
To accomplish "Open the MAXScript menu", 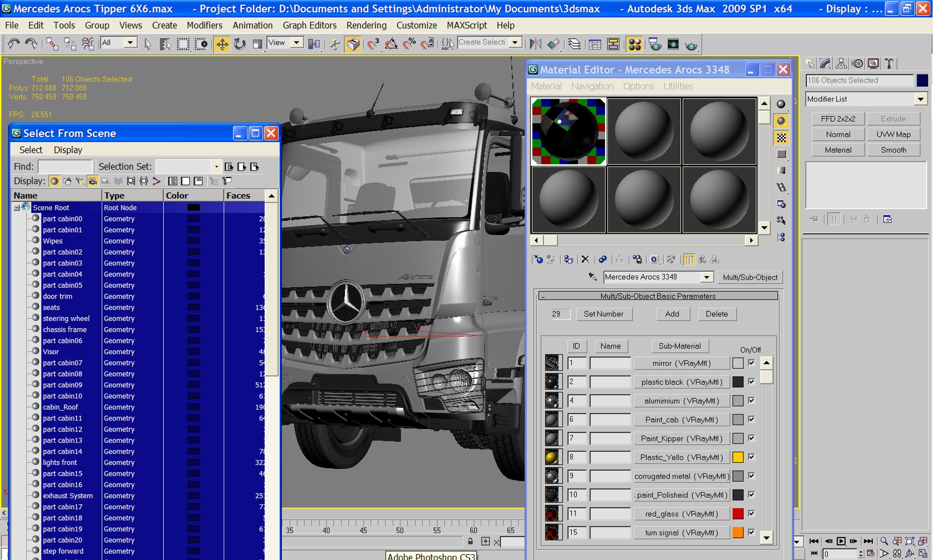I will [x=467, y=25].
